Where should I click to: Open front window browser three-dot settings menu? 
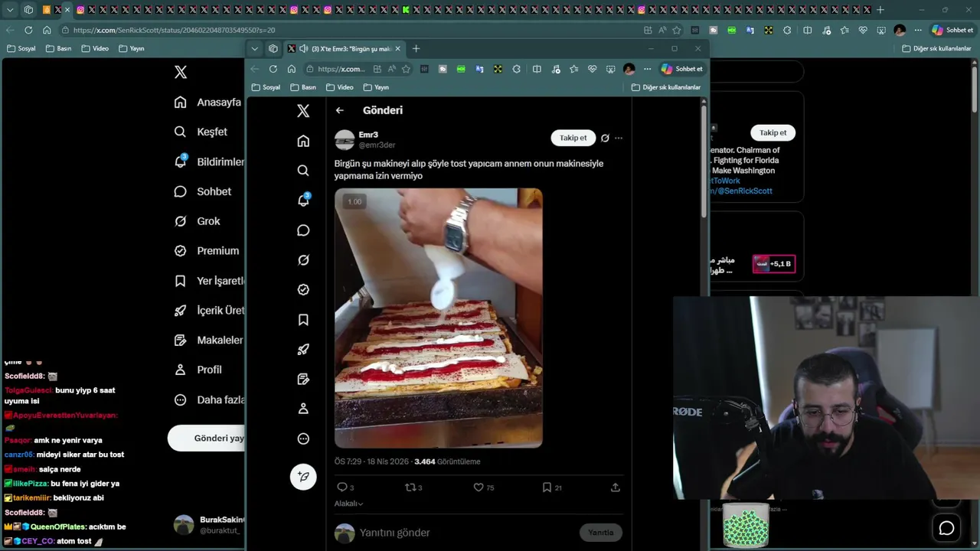click(647, 69)
